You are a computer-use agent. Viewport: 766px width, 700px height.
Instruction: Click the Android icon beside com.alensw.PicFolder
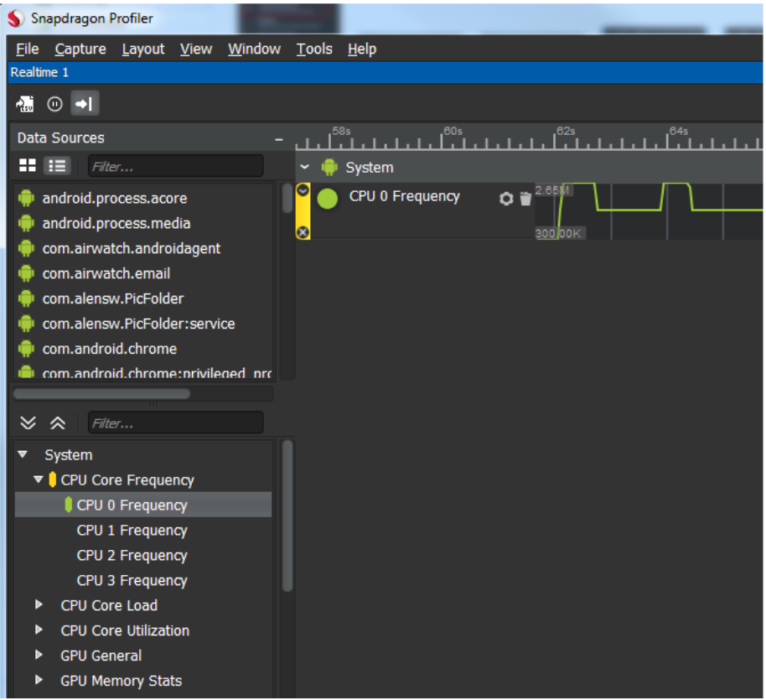(x=26, y=298)
